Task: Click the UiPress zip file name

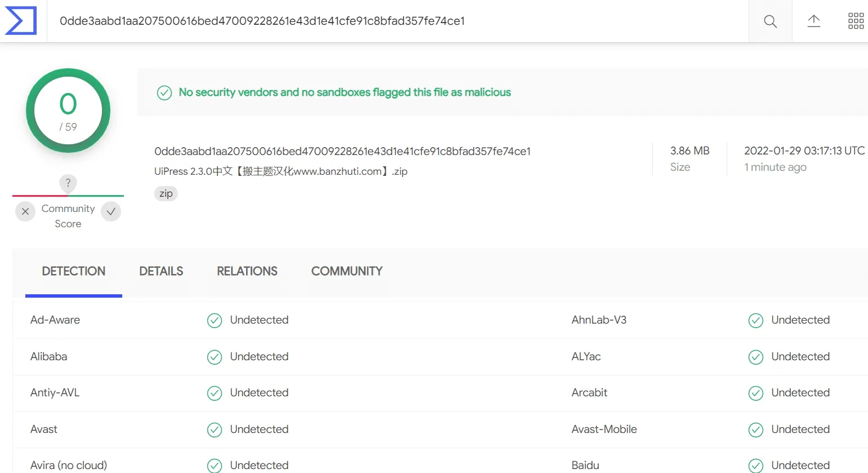Action: click(x=281, y=171)
